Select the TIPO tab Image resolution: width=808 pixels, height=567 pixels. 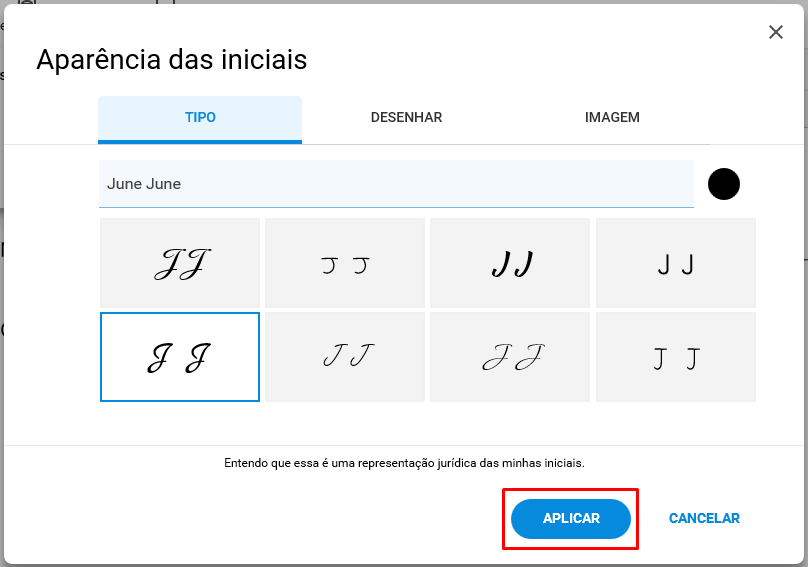point(200,118)
